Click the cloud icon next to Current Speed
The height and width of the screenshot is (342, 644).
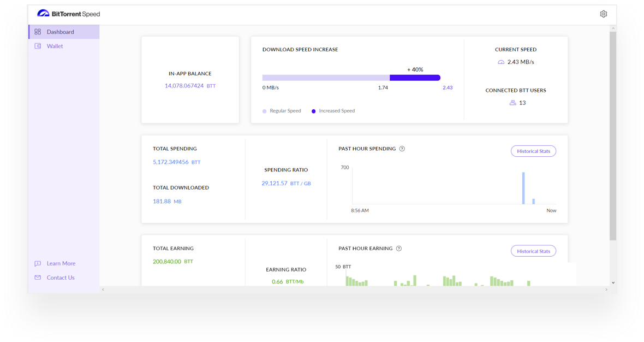(x=500, y=62)
